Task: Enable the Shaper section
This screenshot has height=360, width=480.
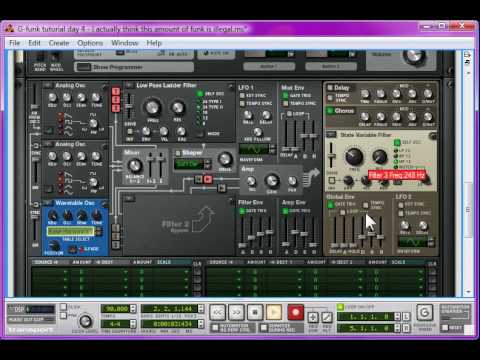Action: 178,153
